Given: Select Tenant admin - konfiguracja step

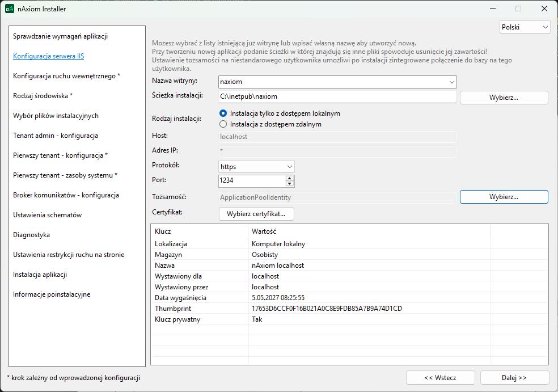Looking at the screenshot, I should pos(56,136).
